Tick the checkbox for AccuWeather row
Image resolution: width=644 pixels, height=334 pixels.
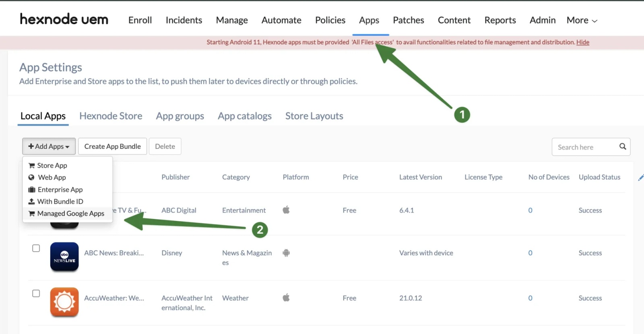click(36, 293)
